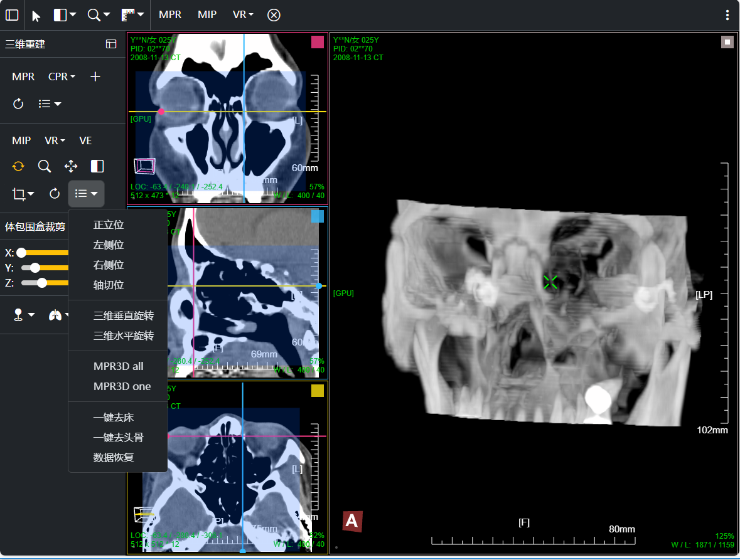Expand the VR dropdown in side panel
740x560 pixels.
pos(54,140)
